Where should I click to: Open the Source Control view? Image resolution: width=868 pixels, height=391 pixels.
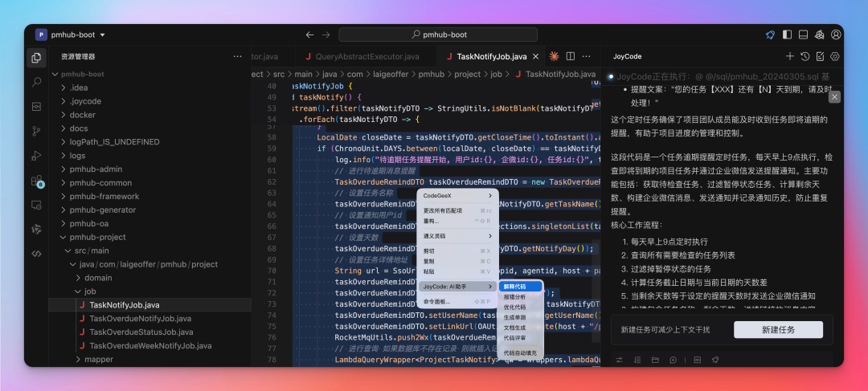pos(37,131)
